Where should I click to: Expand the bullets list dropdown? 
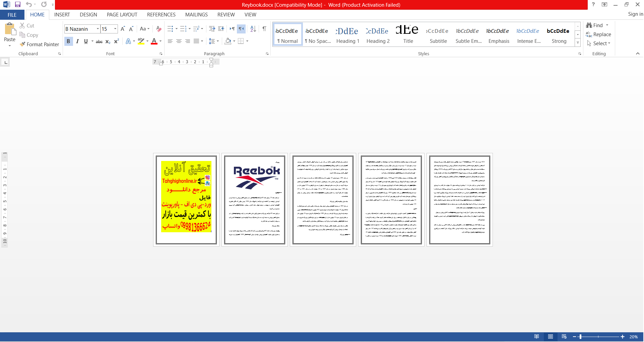click(x=177, y=29)
